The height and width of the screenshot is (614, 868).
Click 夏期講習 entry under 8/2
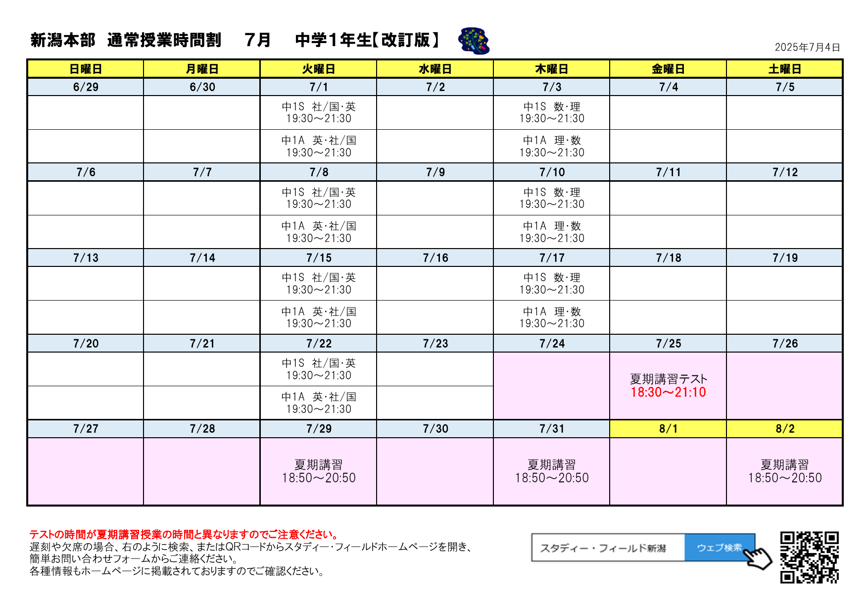784,471
